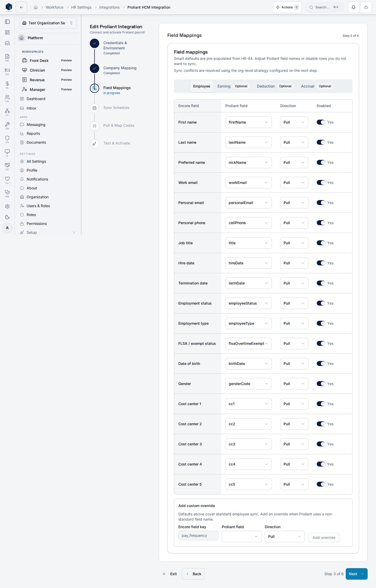Click the Credentials step checkmark icon

click(95, 43)
